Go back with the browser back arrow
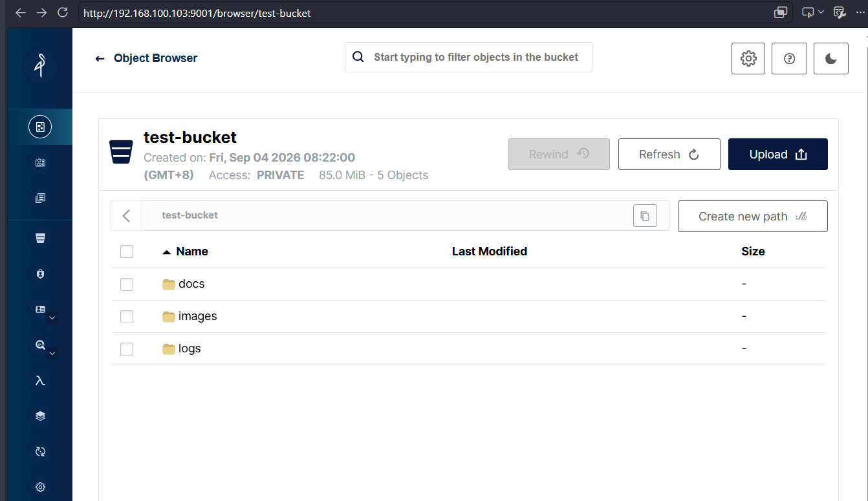Image resolution: width=868 pixels, height=501 pixels. [21, 12]
